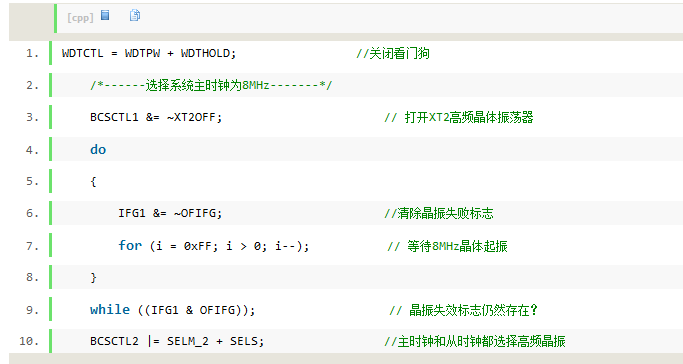Click line number 5.
The width and height of the screenshot is (683, 364).
32,181
